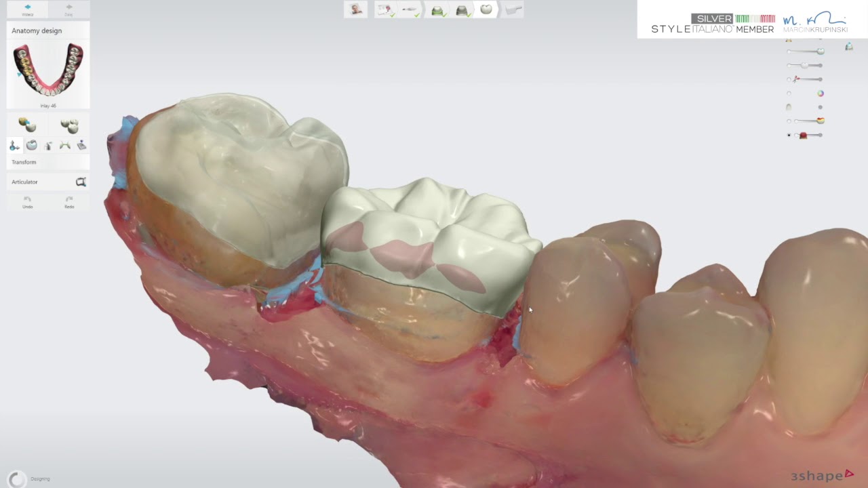The image size is (868, 488).
Task: Select the wax knife spray tool icon
Action: (x=48, y=145)
